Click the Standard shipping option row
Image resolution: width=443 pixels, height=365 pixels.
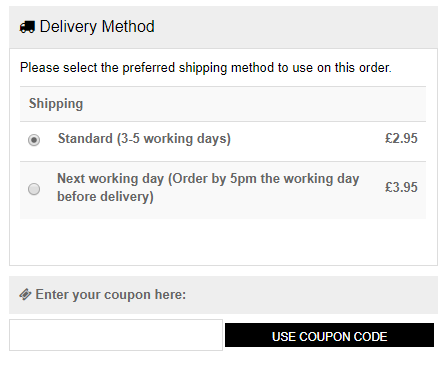[x=223, y=142]
